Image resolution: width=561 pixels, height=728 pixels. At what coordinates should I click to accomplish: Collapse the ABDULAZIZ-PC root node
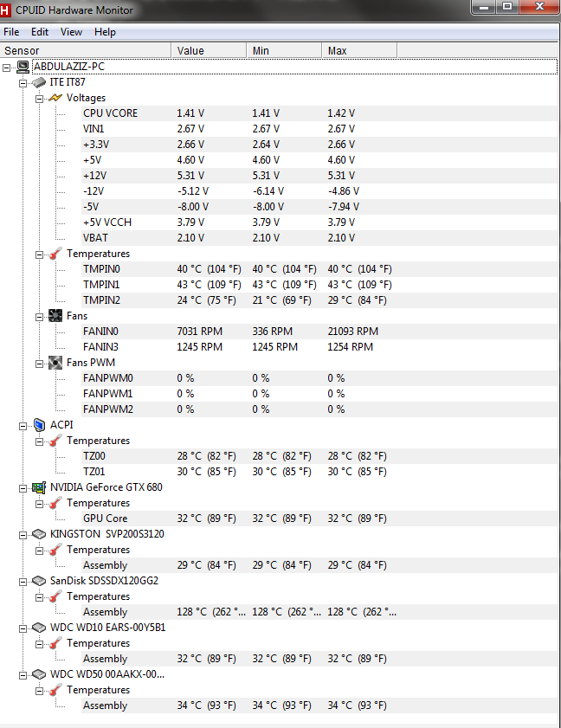pos(7,68)
